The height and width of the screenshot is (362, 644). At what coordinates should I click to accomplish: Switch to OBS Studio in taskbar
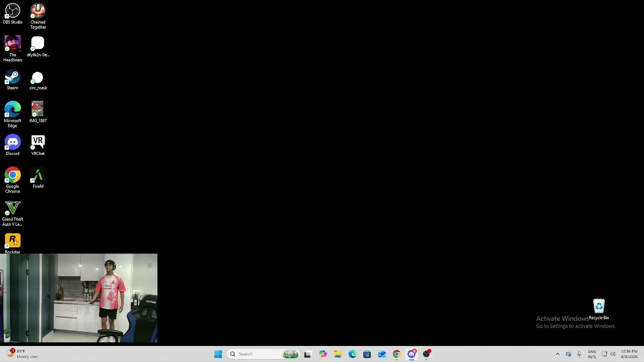tap(426, 354)
